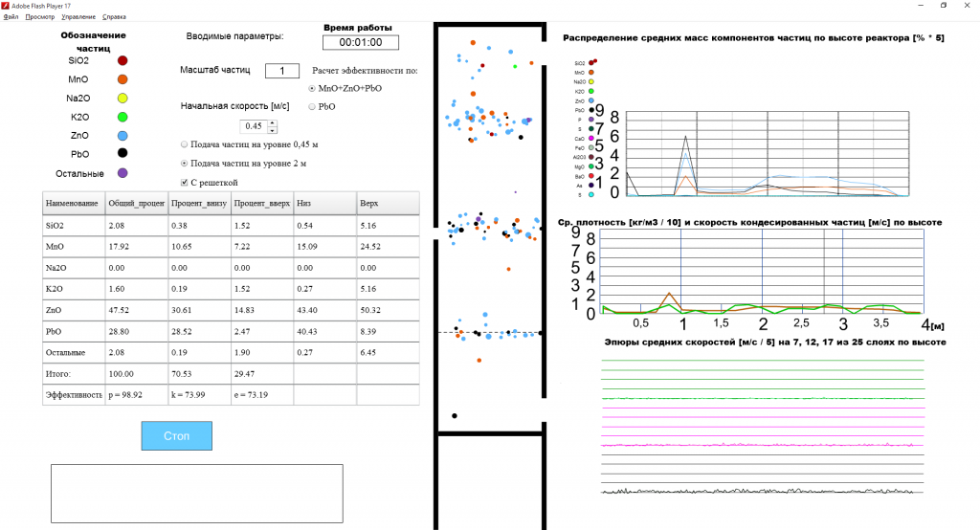Click the red SiO2 legend dot

(122, 60)
